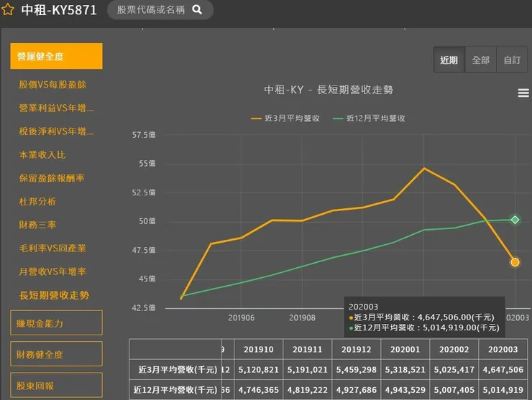
Task: Select the 全部 range tab
Action: coord(480,60)
